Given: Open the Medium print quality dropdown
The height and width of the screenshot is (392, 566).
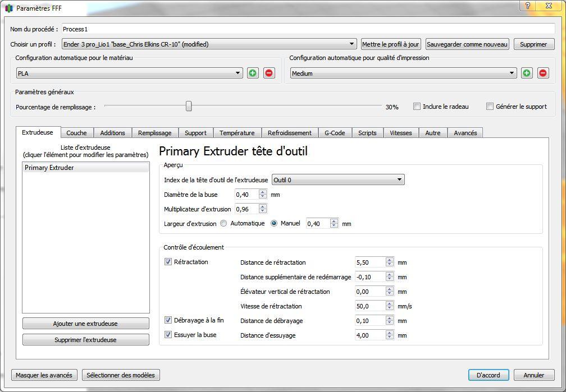Looking at the screenshot, I should [x=403, y=73].
